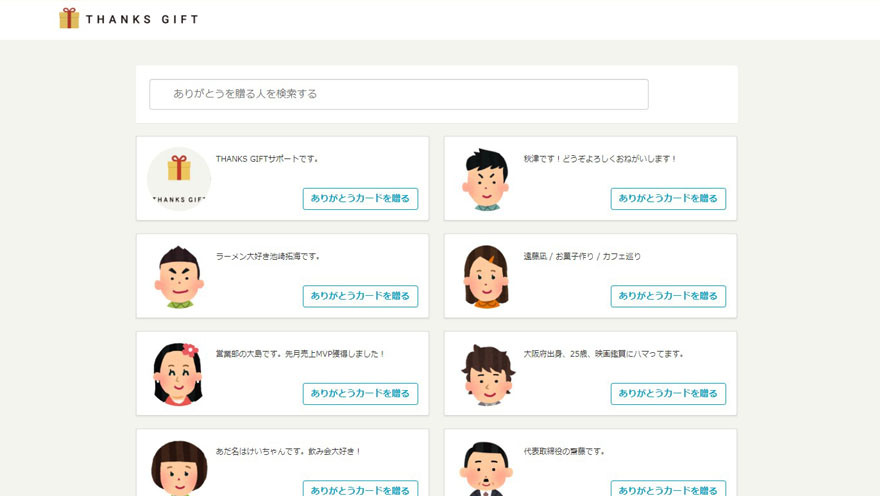Viewport: 880px width, 496px height.
Task: Open 営業部の大島 avatar with red flower
Action: click(179, 373)
